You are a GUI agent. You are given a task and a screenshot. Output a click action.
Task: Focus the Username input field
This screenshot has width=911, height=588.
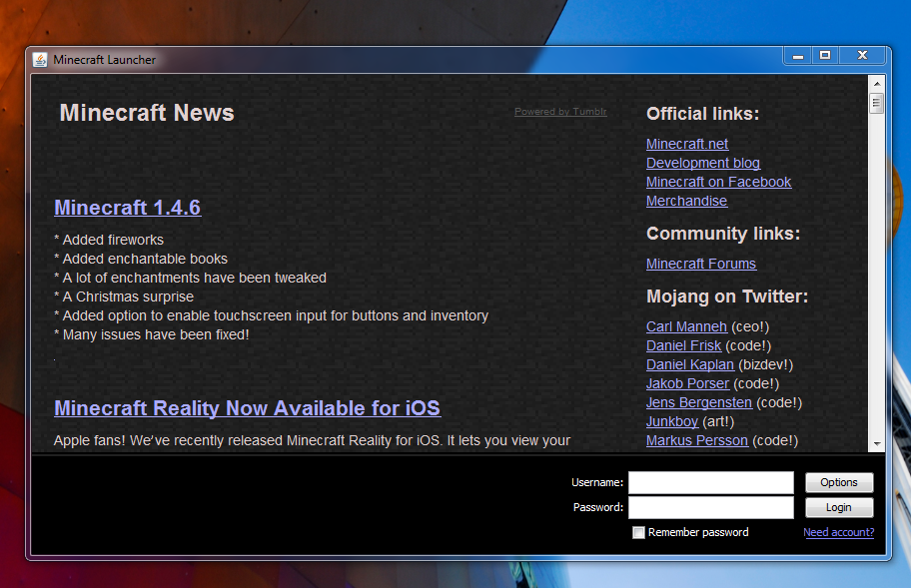click(710, 482)
